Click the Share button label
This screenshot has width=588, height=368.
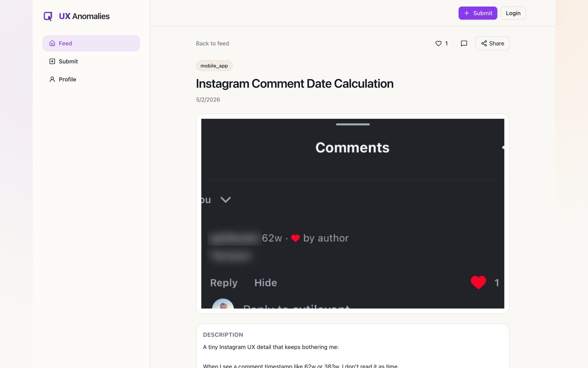(496, 43)
